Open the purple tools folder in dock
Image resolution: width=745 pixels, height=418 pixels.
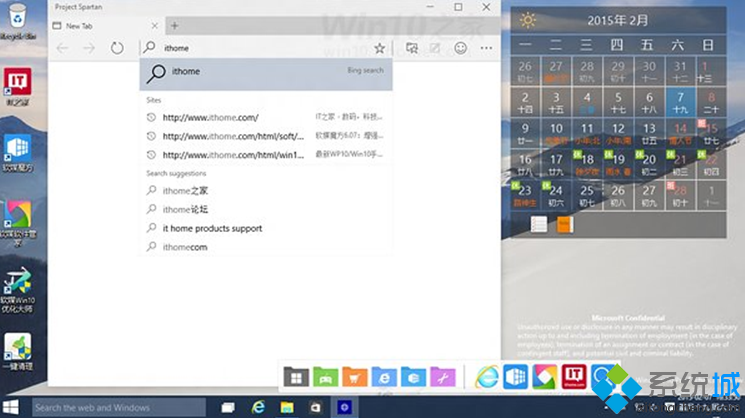(443, 377)
